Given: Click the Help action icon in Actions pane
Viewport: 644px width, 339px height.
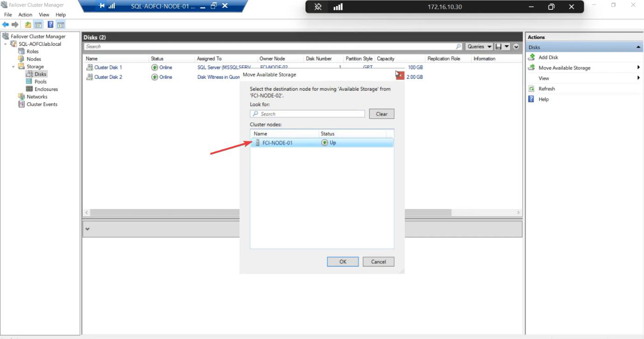Looking at the screenshot, I should click(x=531, y=99).
